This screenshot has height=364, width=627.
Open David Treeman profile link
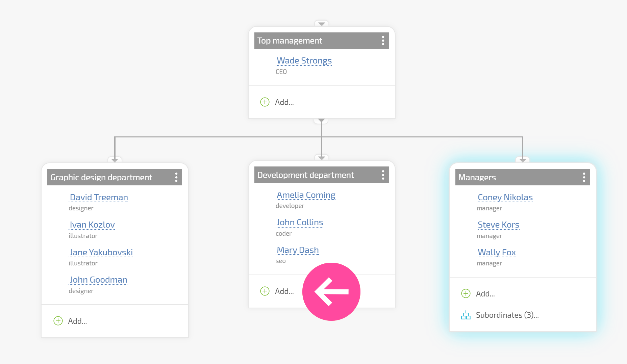pos(99,198)
